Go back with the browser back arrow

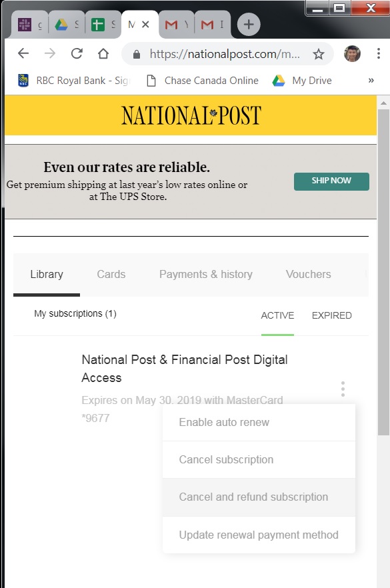point(23,53)
